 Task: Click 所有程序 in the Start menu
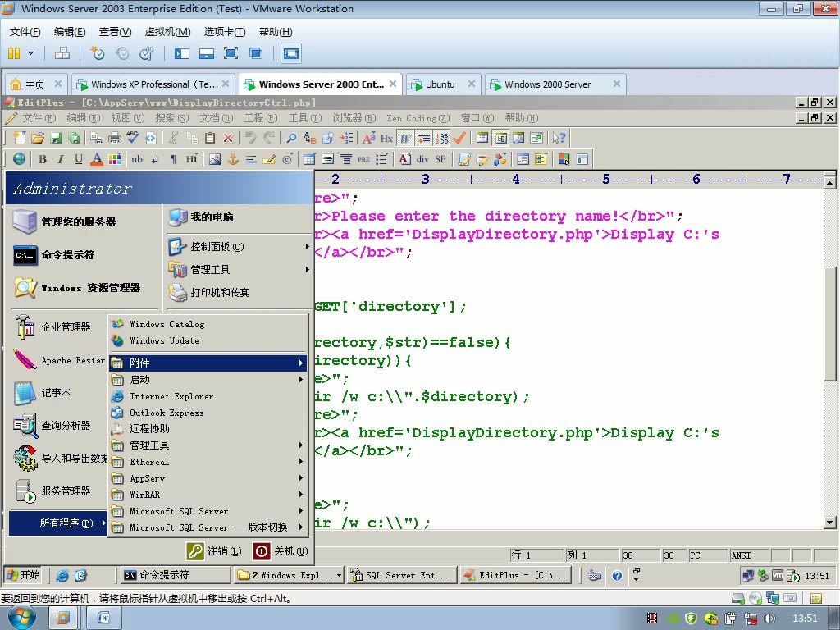coord(58,523)
